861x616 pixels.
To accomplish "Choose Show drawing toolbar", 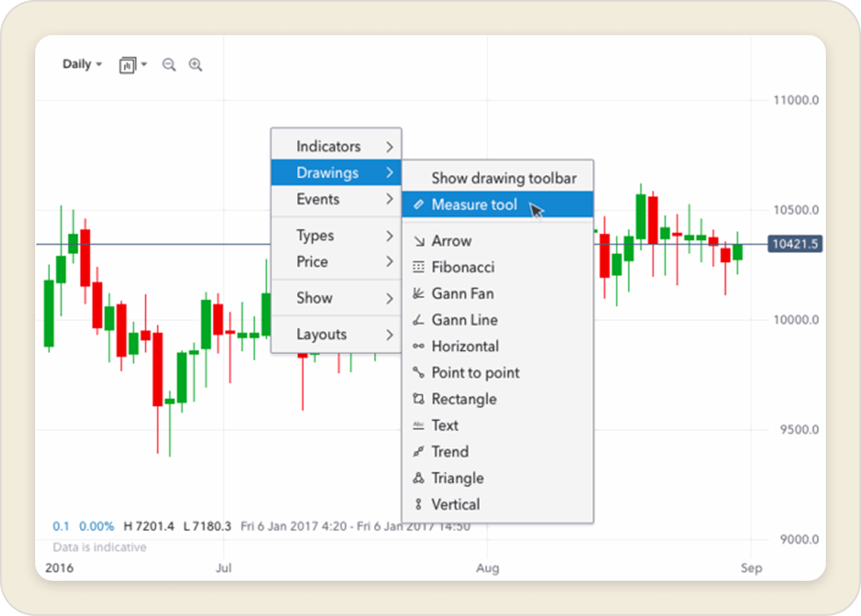I will [x=497, y=178].
